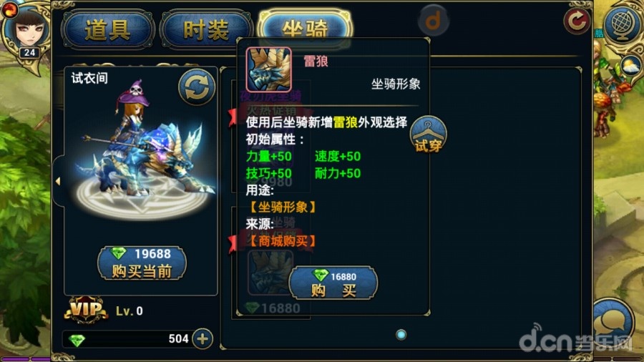Switch to the 时装 tab

[x=206, y=29]
